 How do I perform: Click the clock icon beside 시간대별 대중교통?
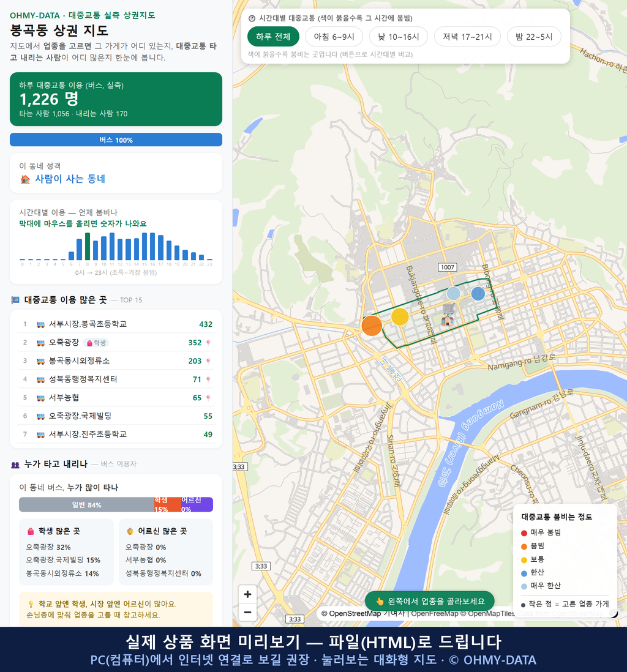[x=252, y=18]
